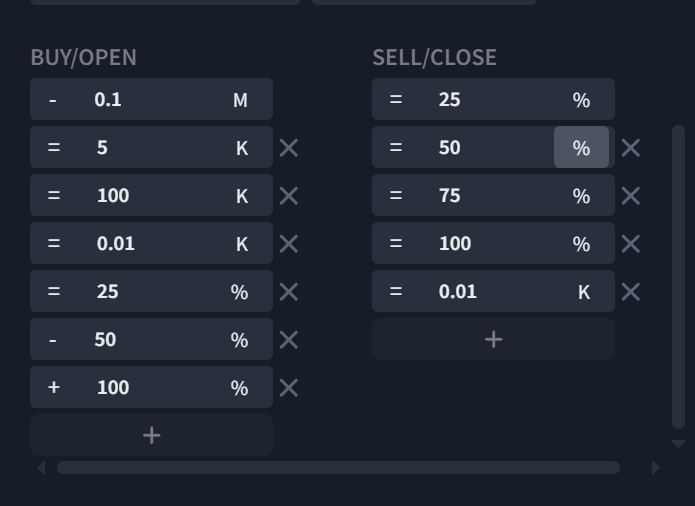The width and height of the screenshot is (695, 506).
Task: Delete the Buy/Open + 100 % row
Action: pyautogui.click(x=289, y=388)
